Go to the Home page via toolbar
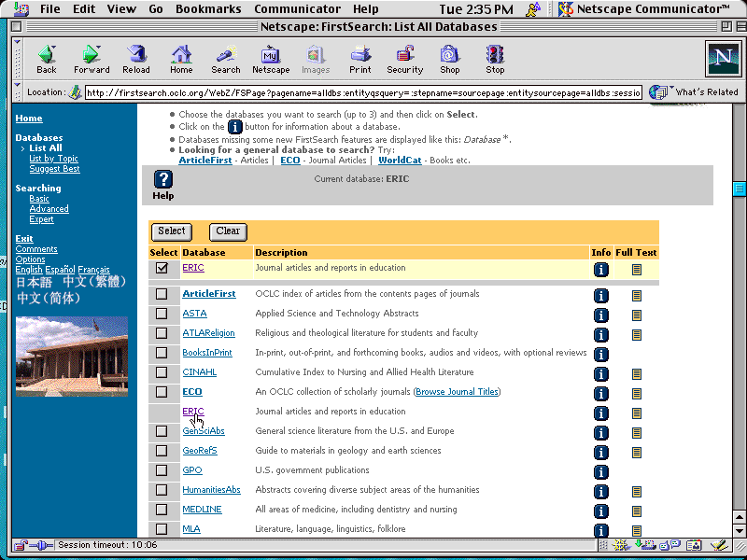 (x=181, y=60)
